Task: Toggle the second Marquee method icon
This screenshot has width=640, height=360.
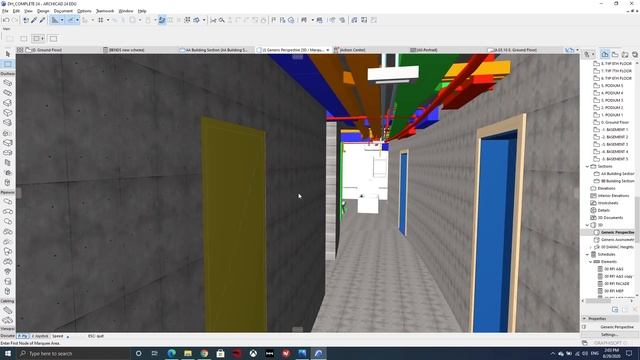Action: coord(24,38)
